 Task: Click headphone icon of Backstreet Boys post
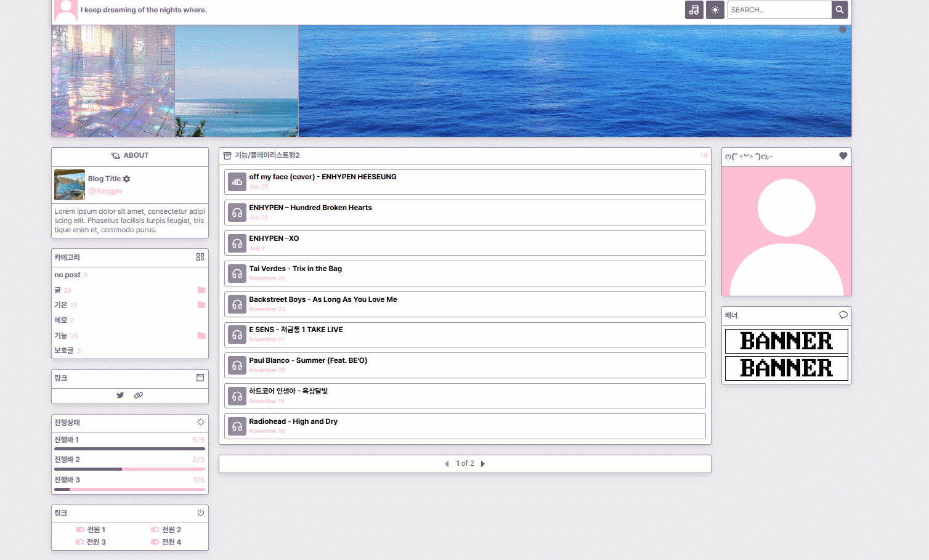point(237,304)
